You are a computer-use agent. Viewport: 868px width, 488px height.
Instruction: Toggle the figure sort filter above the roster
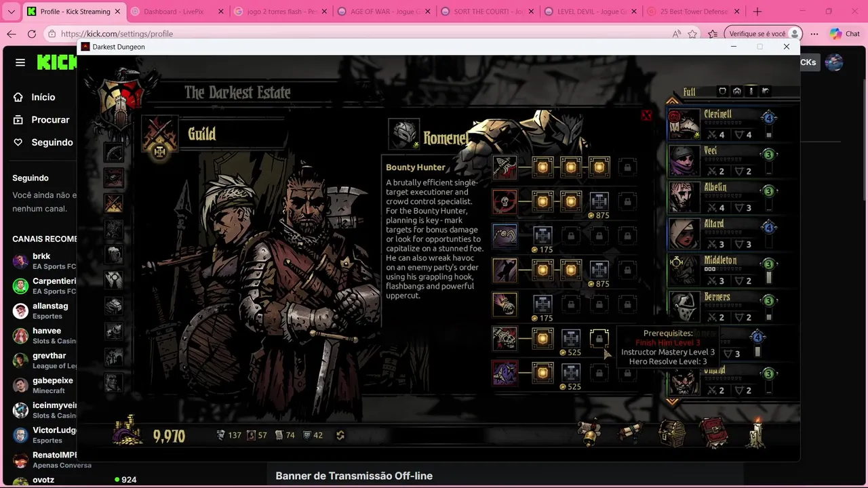[751, 91]
